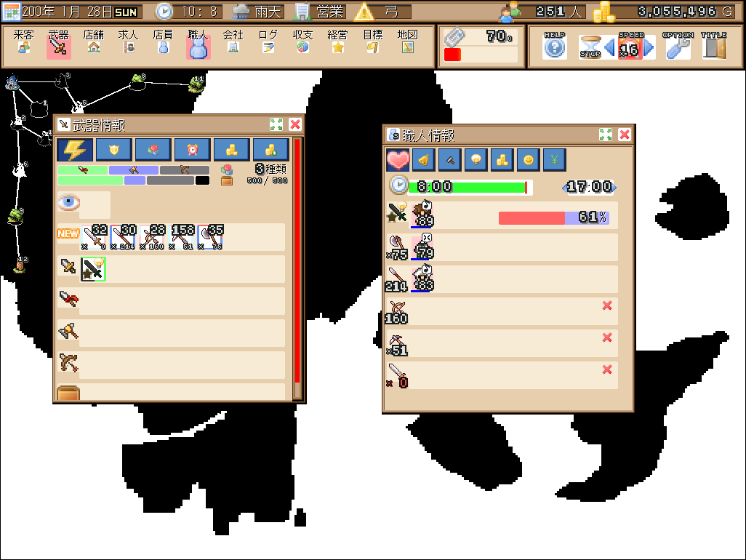
Task: Open the 店員 staff menu
Action: pos(163,42)
